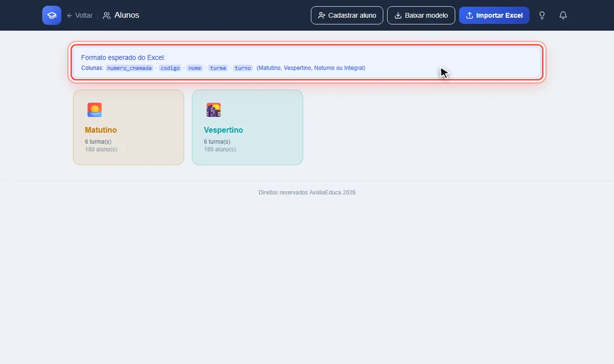
Task: Open the Cadastrar aluno form
Action: (x=347, y=15)
